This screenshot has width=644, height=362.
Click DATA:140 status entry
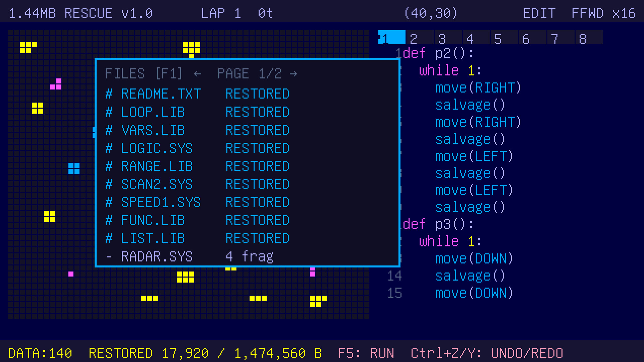(x=40, y=353)
